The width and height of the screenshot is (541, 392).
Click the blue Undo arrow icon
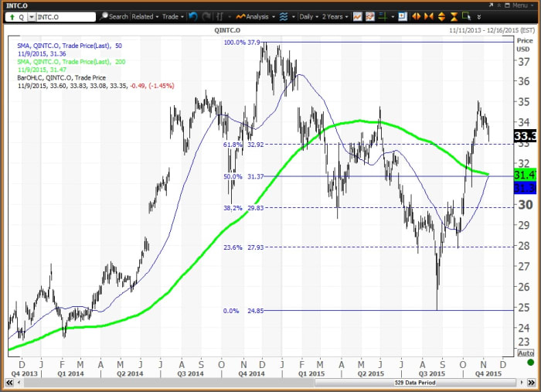[193, 16]
